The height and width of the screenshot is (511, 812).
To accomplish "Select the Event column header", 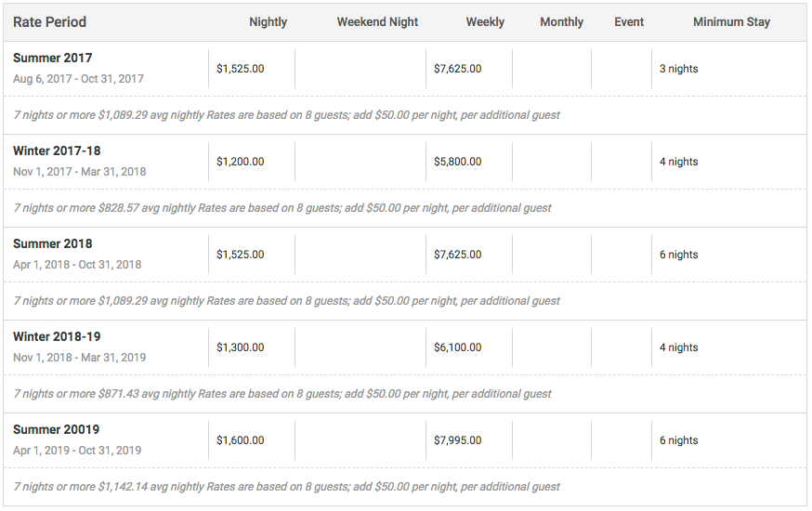I will [629, 22].
